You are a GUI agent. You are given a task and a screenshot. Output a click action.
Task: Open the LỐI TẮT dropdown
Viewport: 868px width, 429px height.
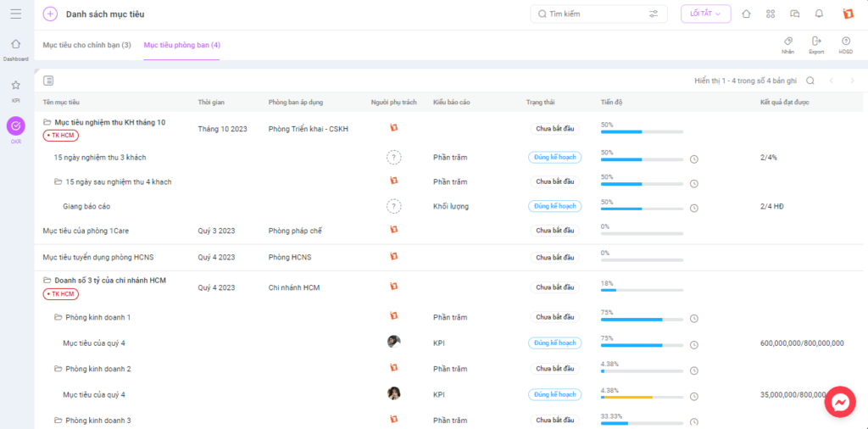pyautogui.click(x=706, y=14)
